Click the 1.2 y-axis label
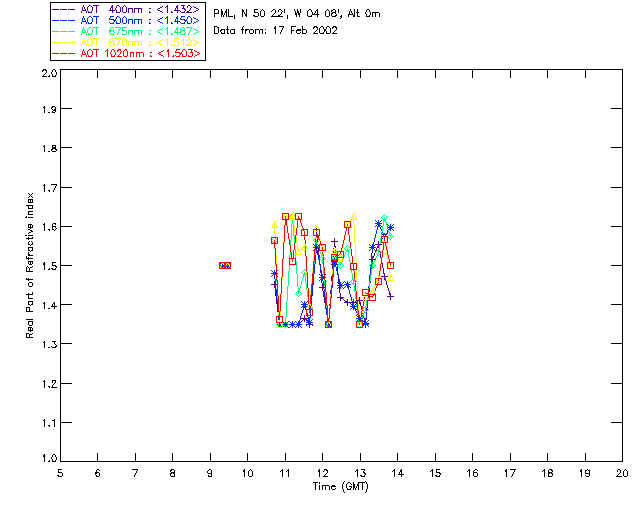Screen dimensions: 640x512 pos(49,384)
